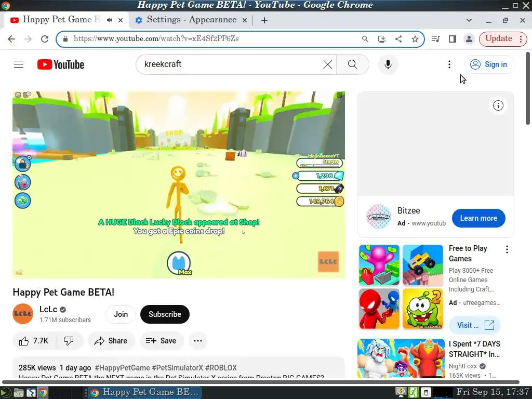
Task: Click the LcLc watermark in the video
Action: coord(328,262)
